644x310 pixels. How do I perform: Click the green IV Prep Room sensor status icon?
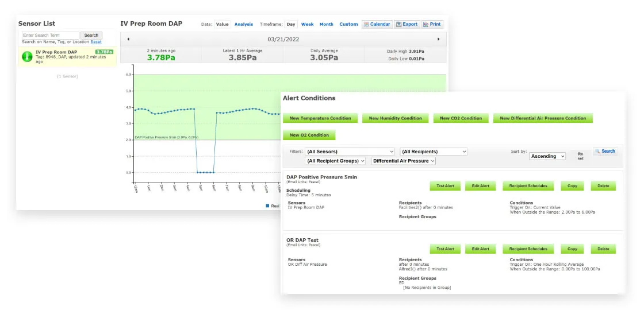click(26, 56)
